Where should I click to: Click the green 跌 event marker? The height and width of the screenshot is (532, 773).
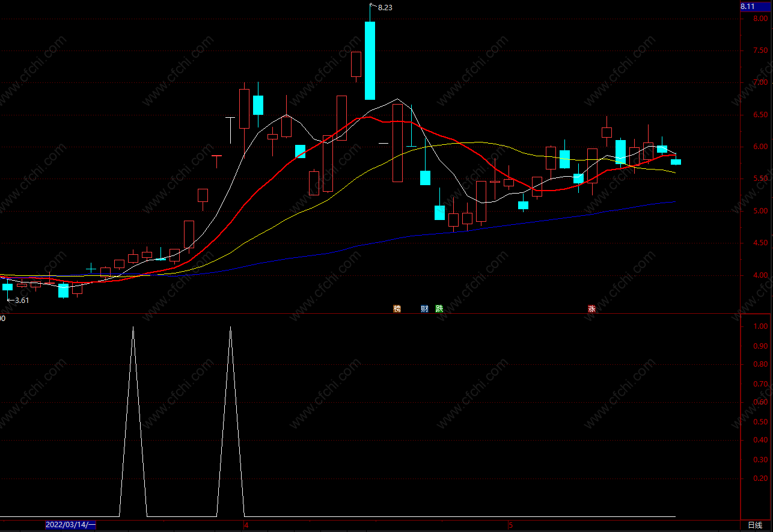point(439,309)
